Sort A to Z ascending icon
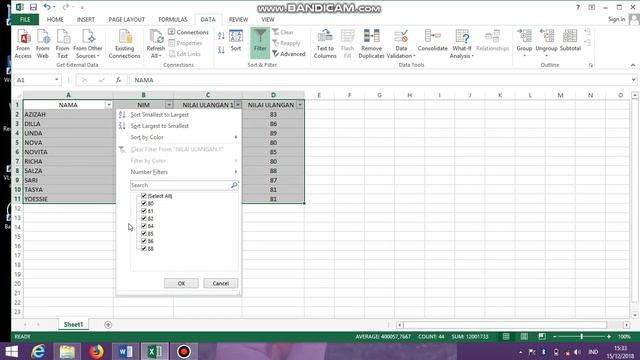Image resolution: width=640 pixels, height=360 pixels. point(221,36)
